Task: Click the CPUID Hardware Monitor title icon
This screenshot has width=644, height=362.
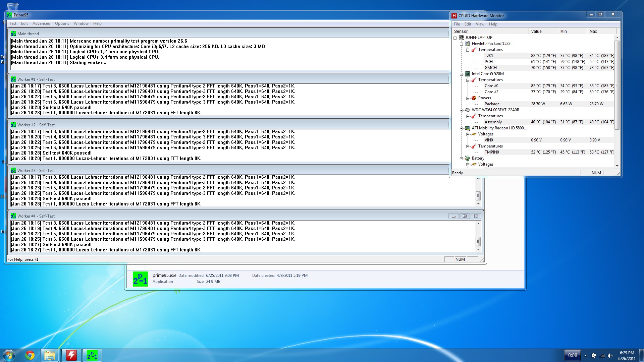Action: [x=454, y=16]
